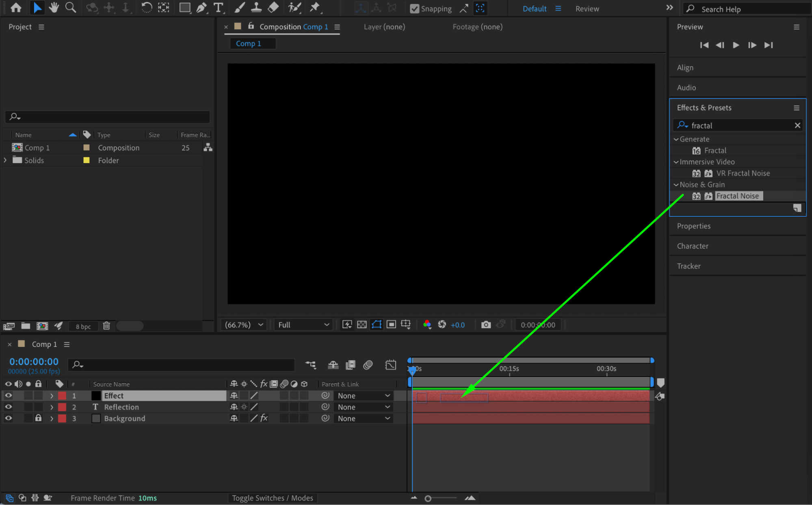Select the Type tool
Image resolution: width=812 pixels, height=505 pixels.
click(x=219, y=8)
